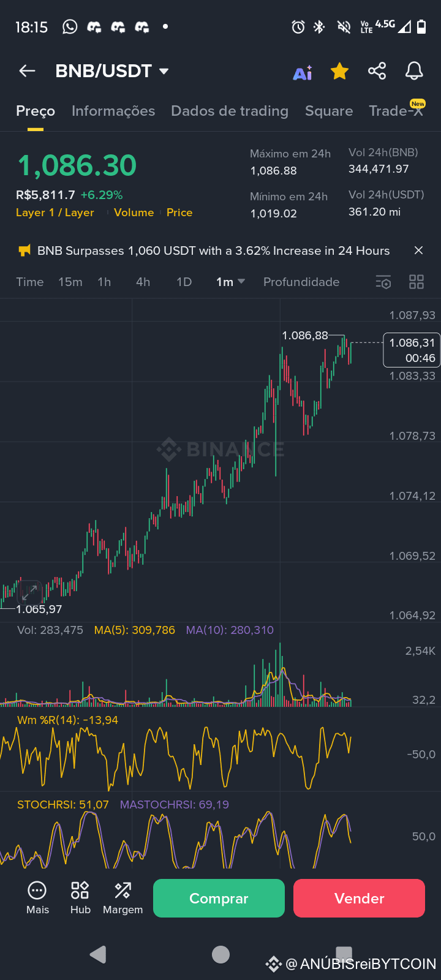Open the BNB Surpasses 1,060 USDT news

coord(213,251)
